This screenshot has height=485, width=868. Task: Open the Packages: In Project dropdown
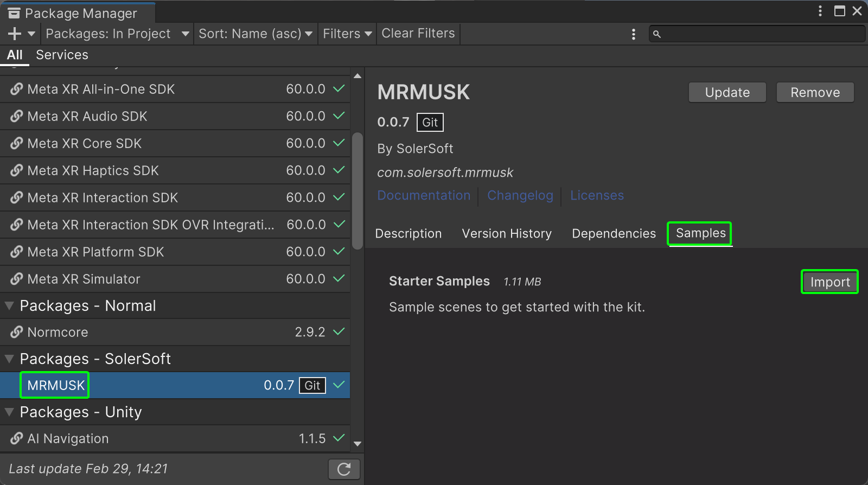(x=117, y=34)
